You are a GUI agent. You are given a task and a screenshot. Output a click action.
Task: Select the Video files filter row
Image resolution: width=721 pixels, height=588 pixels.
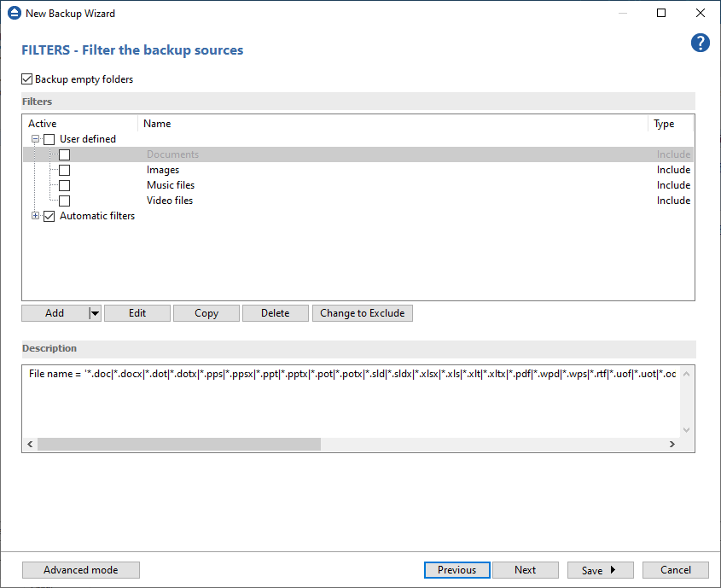coord(358,201)
